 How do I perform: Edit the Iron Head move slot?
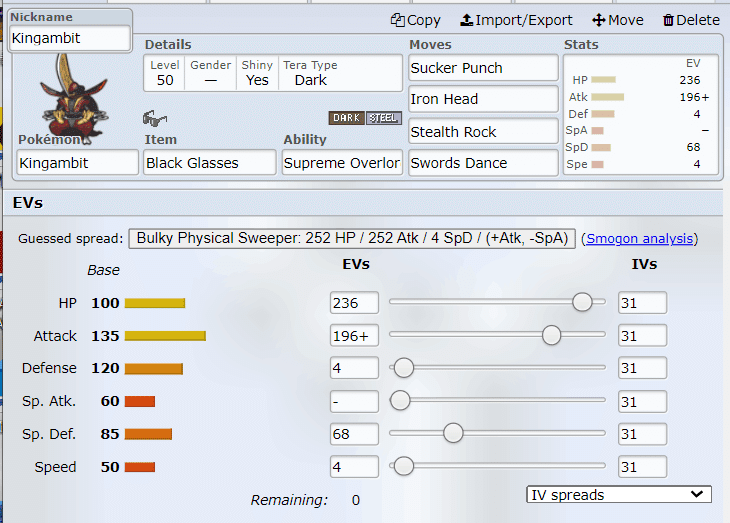coord(483,99)
